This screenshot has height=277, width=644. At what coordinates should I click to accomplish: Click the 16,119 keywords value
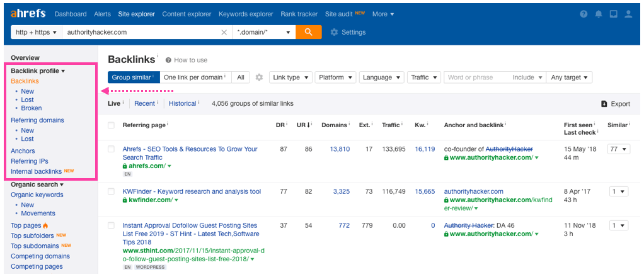coord(425,149)
